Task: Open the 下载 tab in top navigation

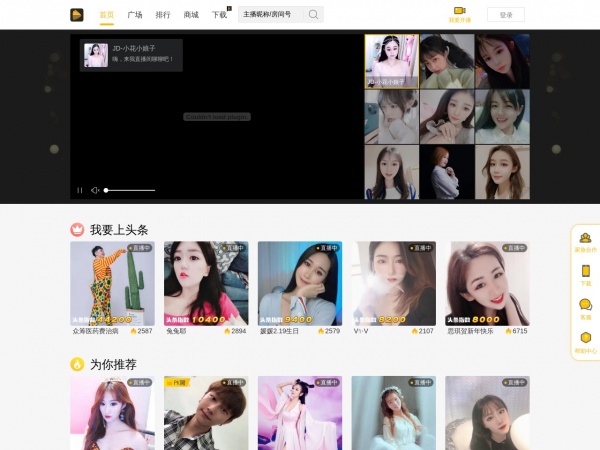Action: [219, 15]
